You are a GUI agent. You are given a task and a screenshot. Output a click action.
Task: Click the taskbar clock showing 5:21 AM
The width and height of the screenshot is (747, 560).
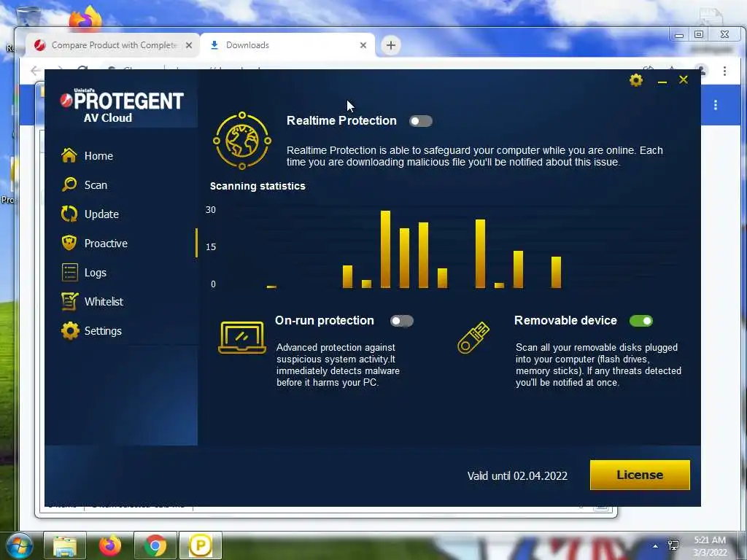click(710, 546)
